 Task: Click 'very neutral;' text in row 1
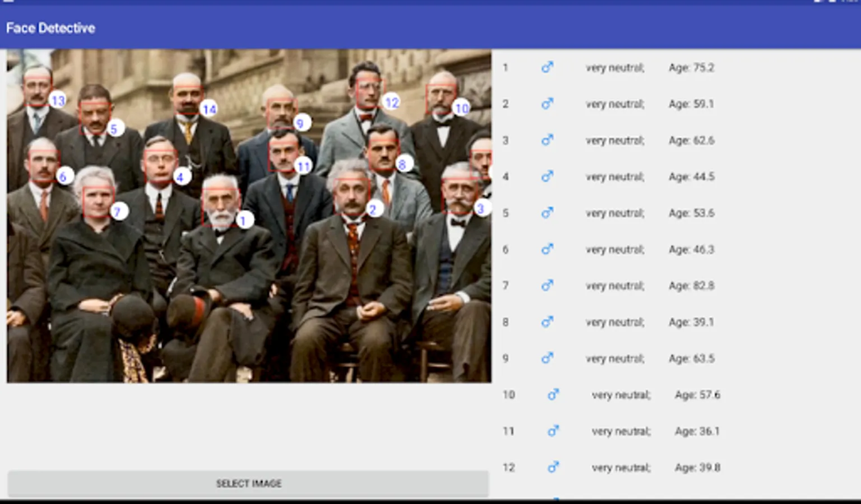coord(615,68)
